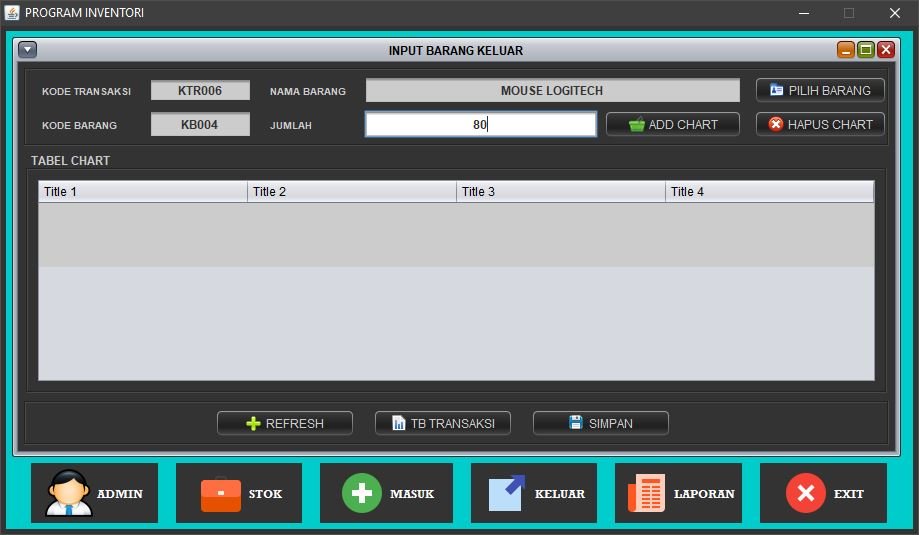The height and width of the screenshot is (535, 919).
Task: Select the KODE TRANSAKSI field
Action: click(200, 91)
